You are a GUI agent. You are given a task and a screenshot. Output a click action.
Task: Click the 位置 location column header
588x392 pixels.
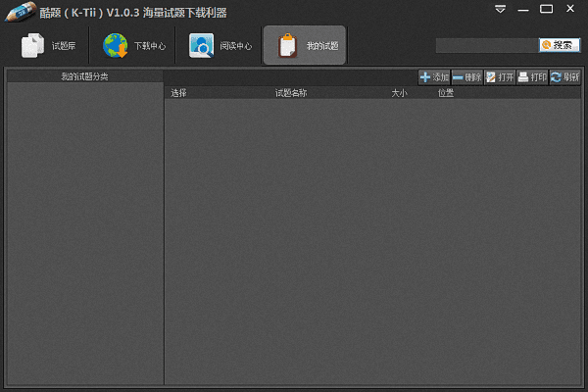click(446, 93)
